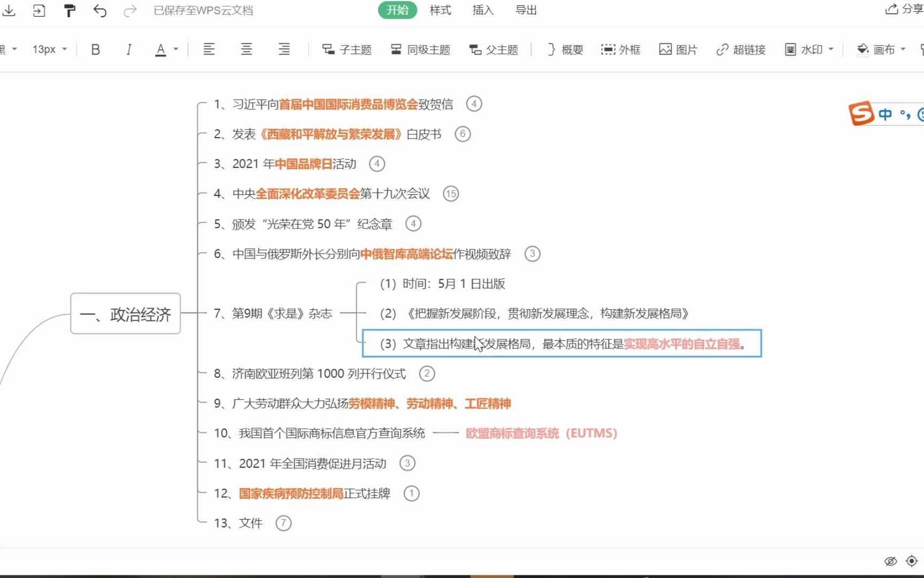Select the format painter tool
The image size is (924, 578).
tap(70, 10)
